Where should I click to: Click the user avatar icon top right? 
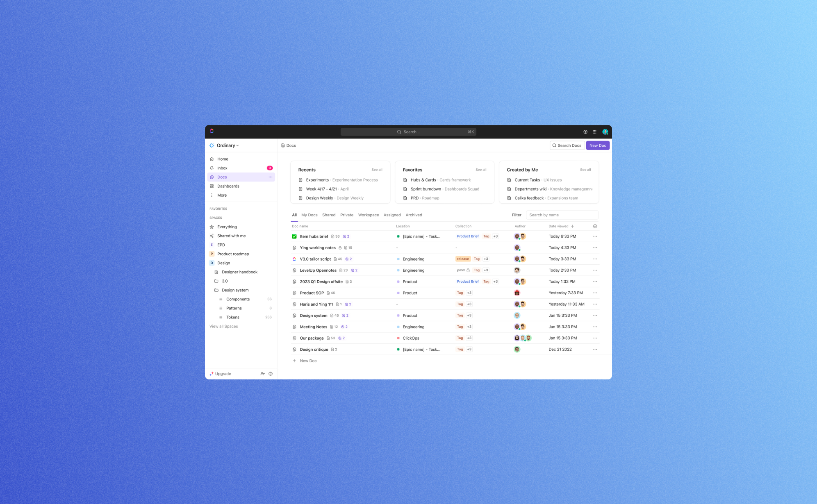[x=605, y=131]
